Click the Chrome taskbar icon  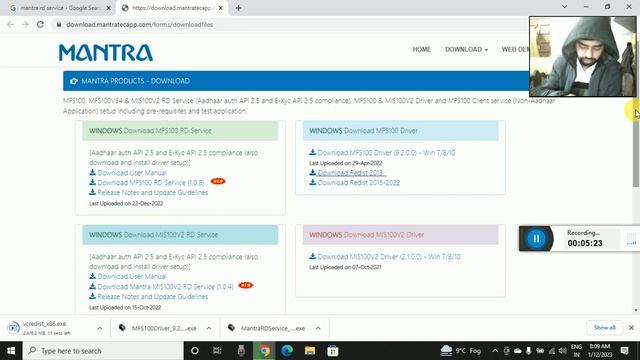(264, 351)
